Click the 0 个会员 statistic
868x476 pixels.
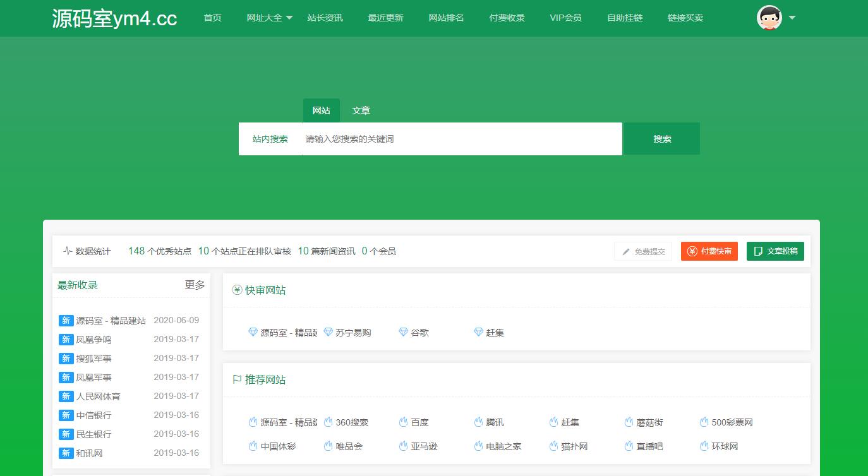coord(379,251)
